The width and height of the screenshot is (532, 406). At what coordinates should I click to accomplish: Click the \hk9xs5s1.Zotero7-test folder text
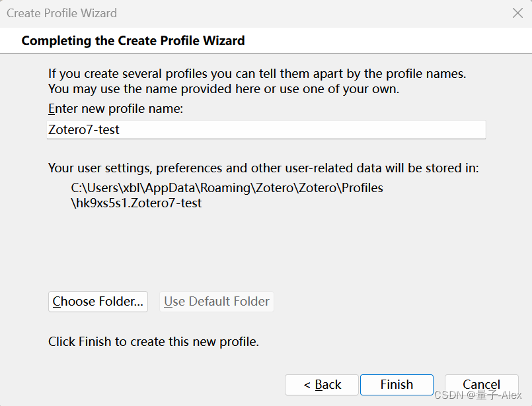(136, 203)
